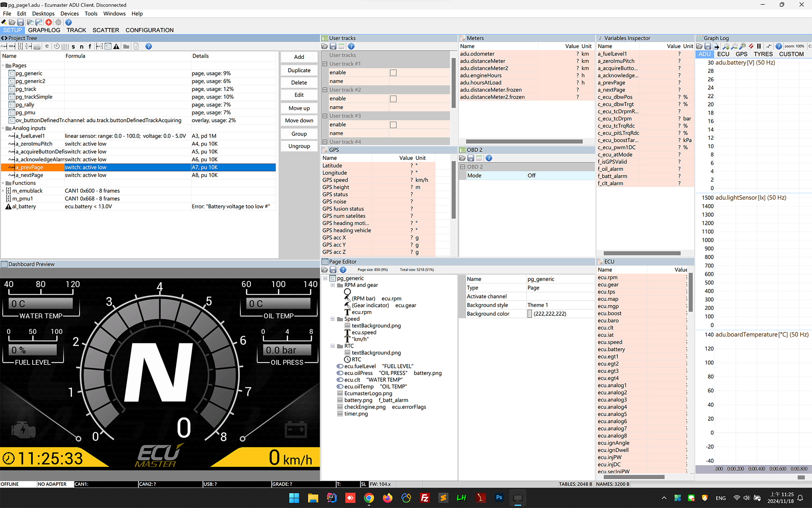The image size is (812, 508).
Task: Click the zoom out magnifier in Graph Log toolbar
Action: [734, 47]
